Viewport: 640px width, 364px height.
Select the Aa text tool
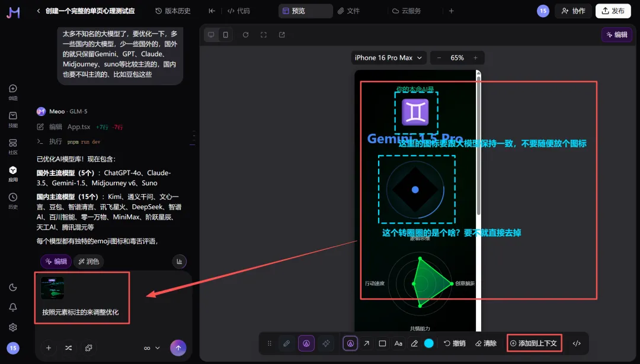398,343
